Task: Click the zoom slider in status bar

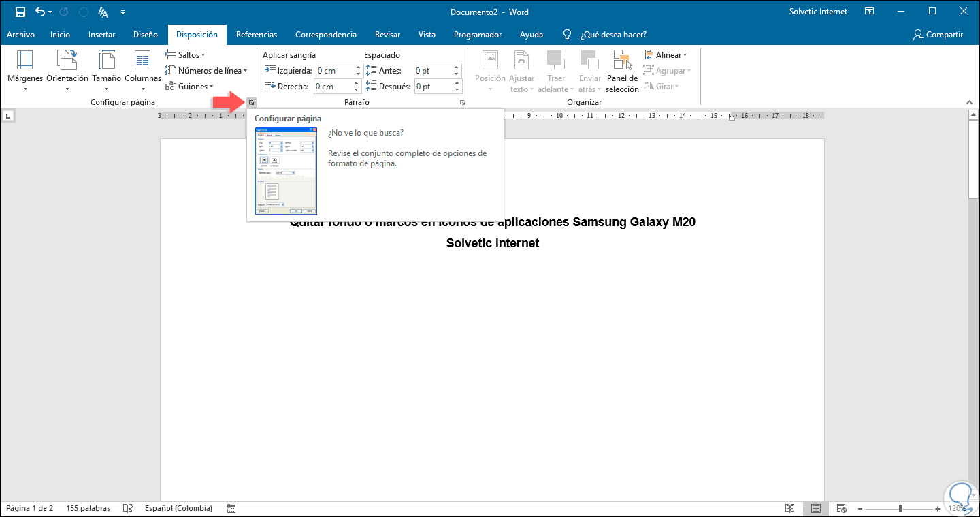Action: coord(900,508)
